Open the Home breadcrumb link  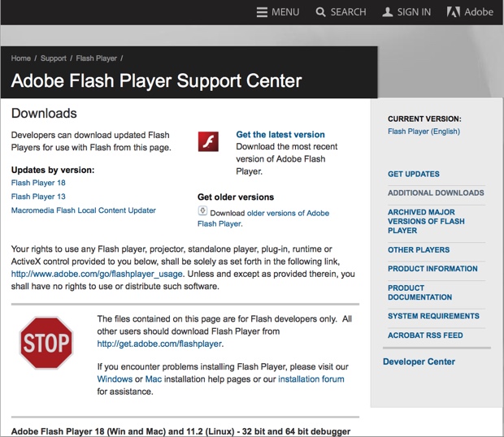(x=21, y=58)
